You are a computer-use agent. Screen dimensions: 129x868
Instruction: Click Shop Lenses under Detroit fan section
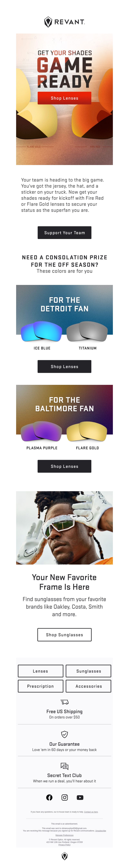[x=64, y=366]
